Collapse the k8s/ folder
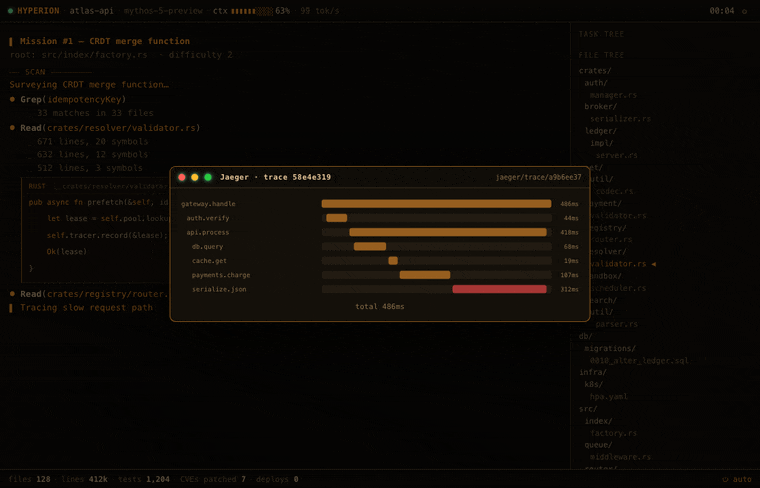 (x=594, y=384)
